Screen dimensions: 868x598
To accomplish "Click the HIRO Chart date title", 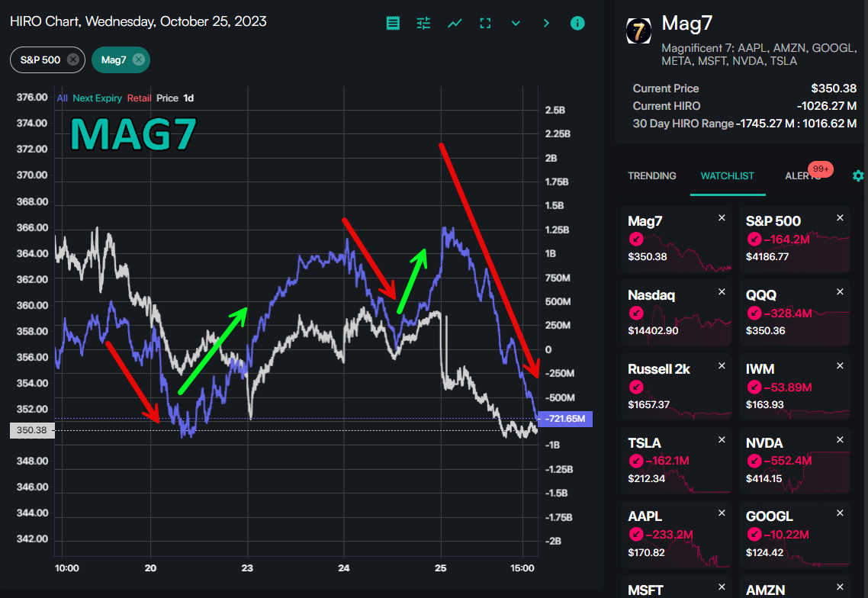I will [138, 21].
